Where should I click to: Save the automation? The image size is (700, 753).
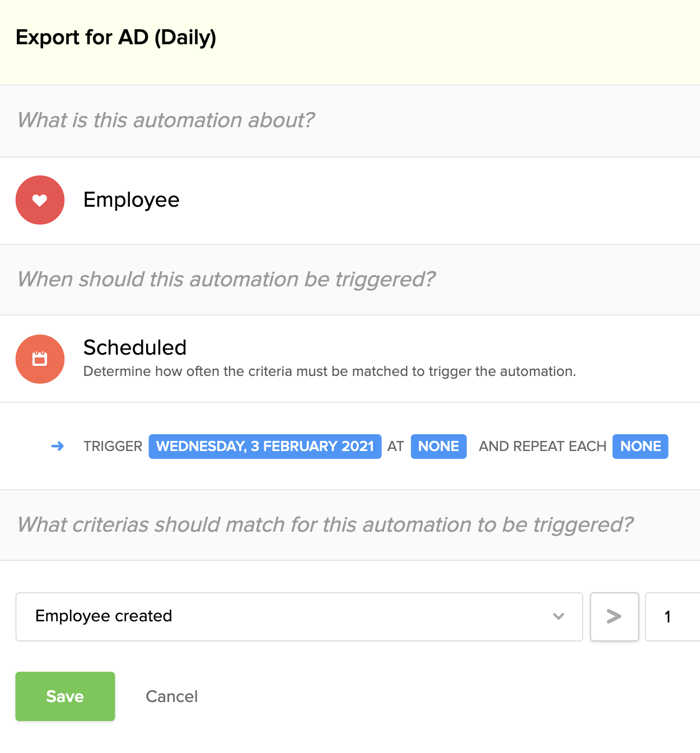tap(65, 696)
